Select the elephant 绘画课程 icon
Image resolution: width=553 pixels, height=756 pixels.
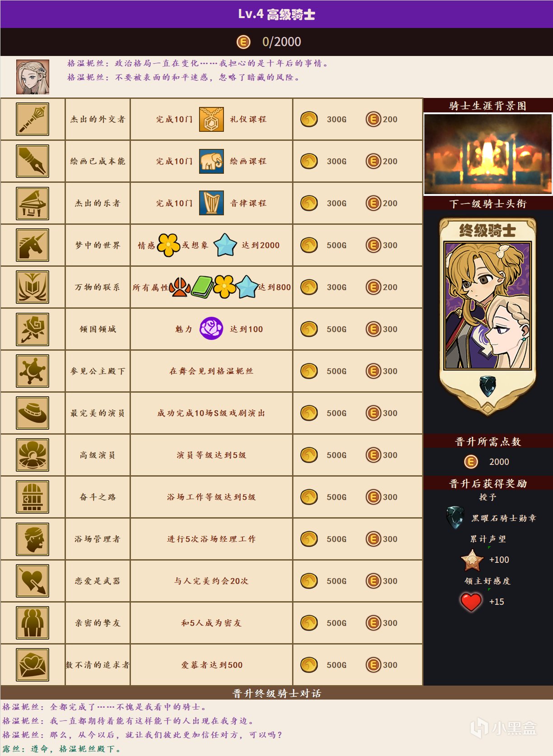tap(211, 161)
